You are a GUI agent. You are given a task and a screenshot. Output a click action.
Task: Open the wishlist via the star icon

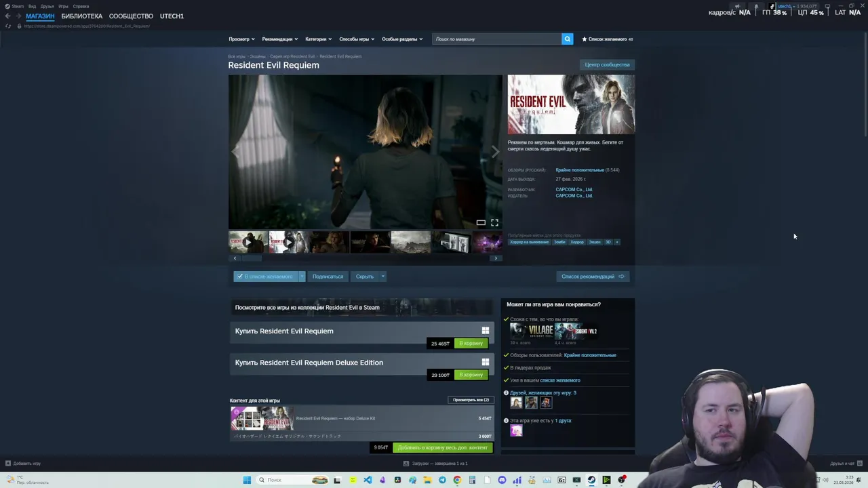[585, 39]
